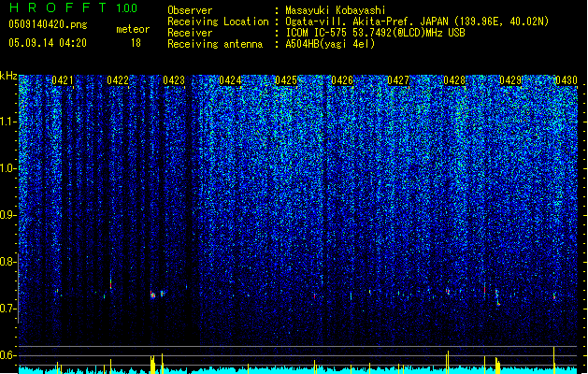Click the meteor echo streak just after 0429
The image size is (588, 374).
(x=497, y=297)
